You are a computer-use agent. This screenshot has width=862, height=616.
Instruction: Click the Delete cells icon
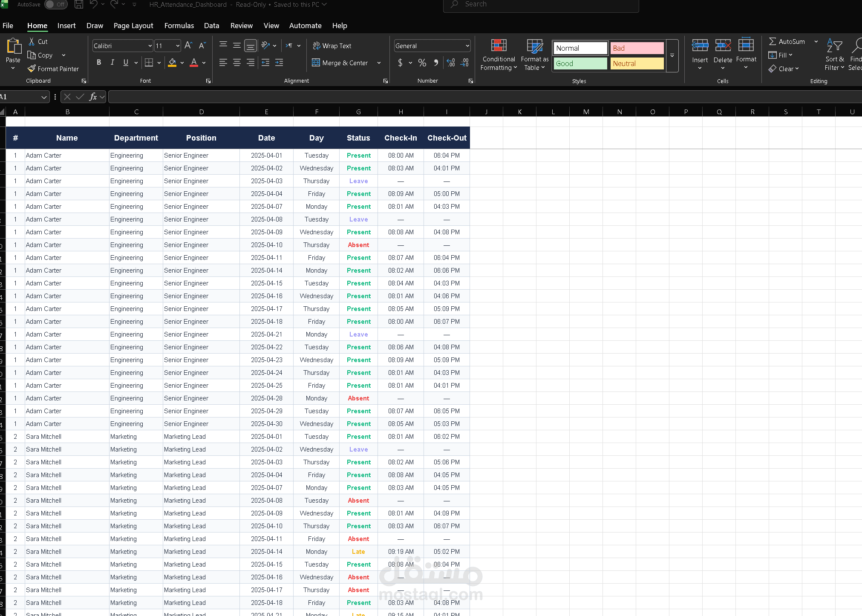[x=723, y=45]
